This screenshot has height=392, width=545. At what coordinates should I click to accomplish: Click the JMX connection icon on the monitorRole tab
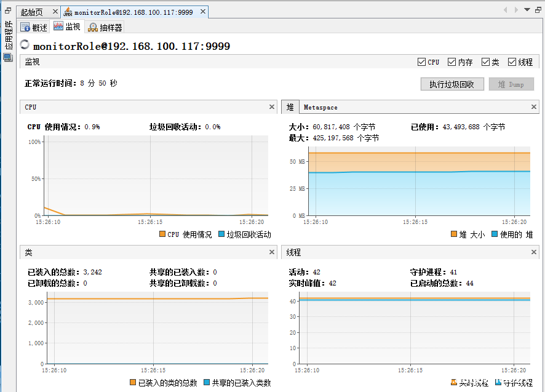pos(66,10)
